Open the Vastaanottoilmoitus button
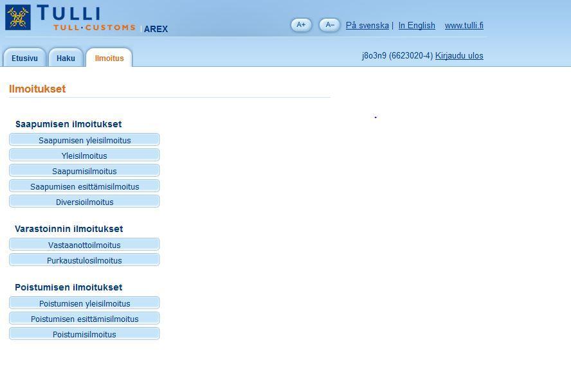571x392 pixels. [84, 245]
